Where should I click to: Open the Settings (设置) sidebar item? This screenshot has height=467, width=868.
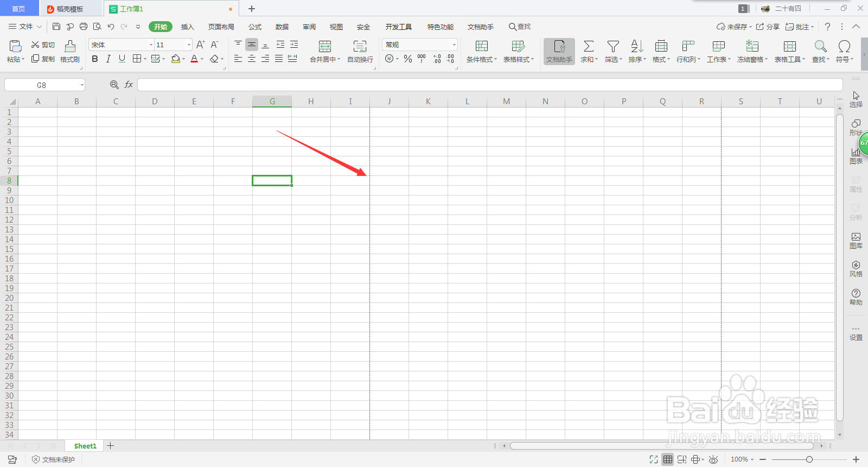[856, 333]
